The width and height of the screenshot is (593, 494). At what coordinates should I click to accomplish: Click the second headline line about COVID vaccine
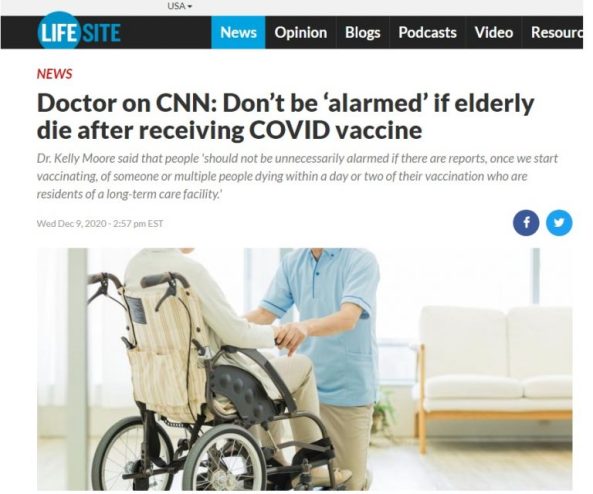point(229,130)
